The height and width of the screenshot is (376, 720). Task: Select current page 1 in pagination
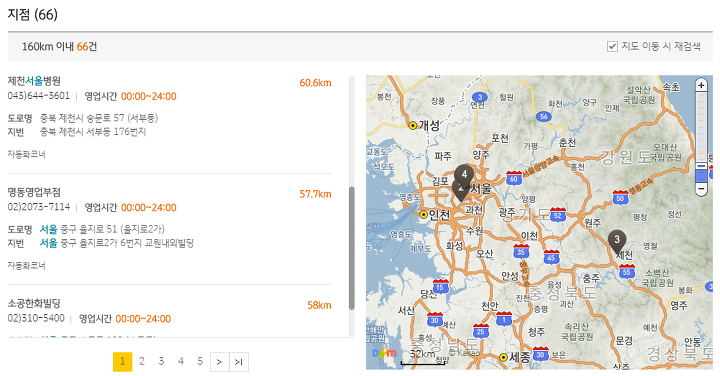point(123,362)
